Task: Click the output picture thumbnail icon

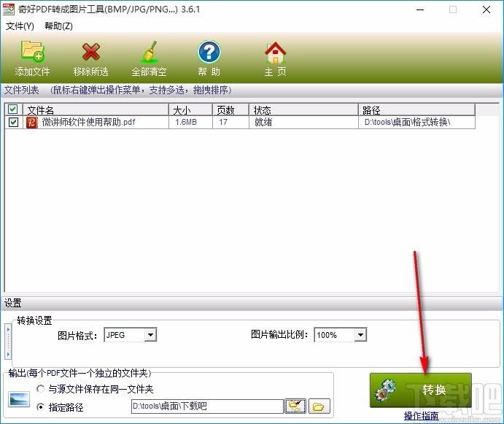Action: point(19,399)
